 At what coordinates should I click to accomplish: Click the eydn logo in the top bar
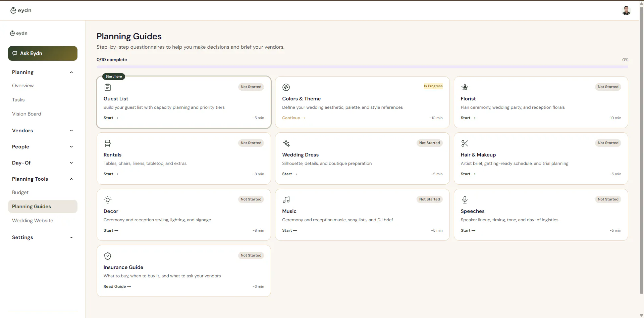(x=21, y=10)
